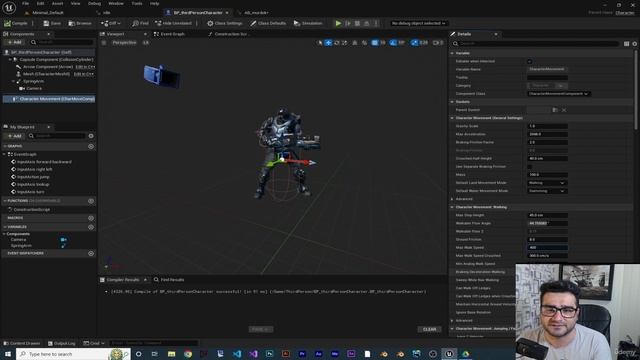Switch to the Event Graph tab
Image resolution: width=640 pixels, height=360 pixels.
pyautogui.click(x=169, y=34)
